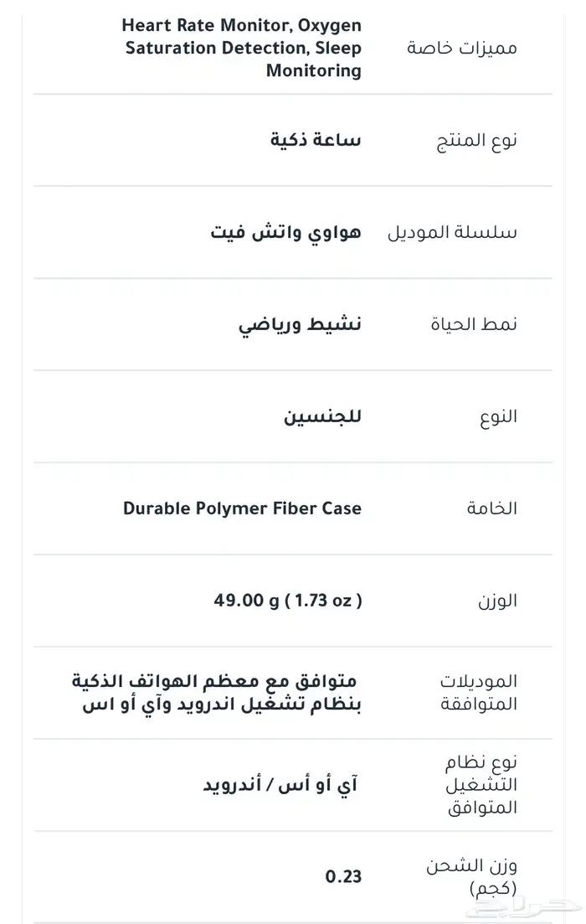The image size is (586, 924).
Task: Click the 'النوع' label
Action: click(497, 416)
